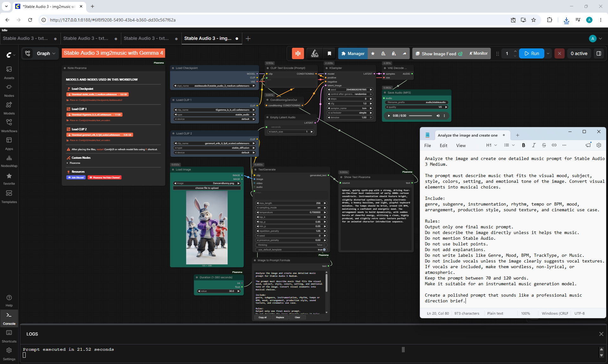Click the bookmark icon in top toolbar
Viewport: 608px width, 364px height.
[329, 53]
